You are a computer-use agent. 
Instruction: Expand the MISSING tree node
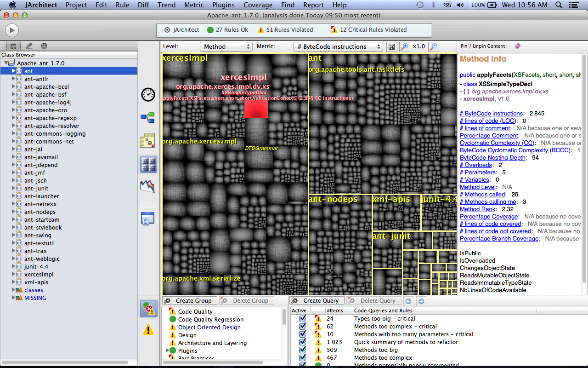point(13,298)
